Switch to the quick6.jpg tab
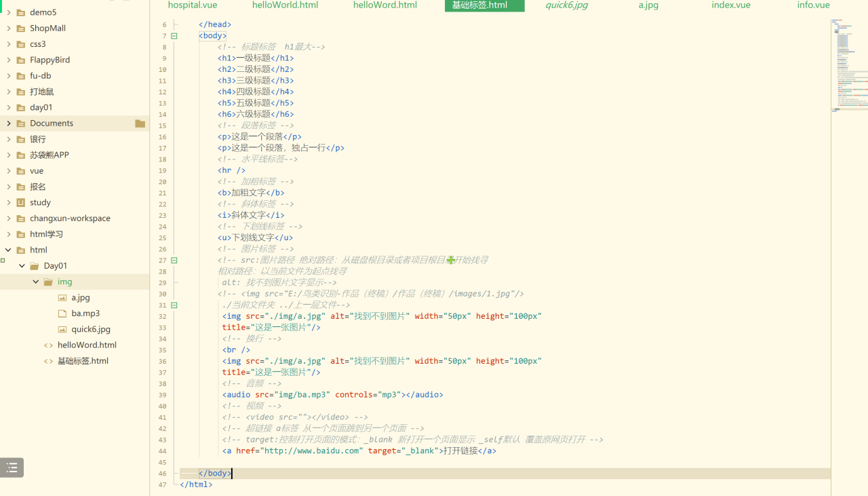Screen dimensions: 868x496 click(x=566, y=5)
